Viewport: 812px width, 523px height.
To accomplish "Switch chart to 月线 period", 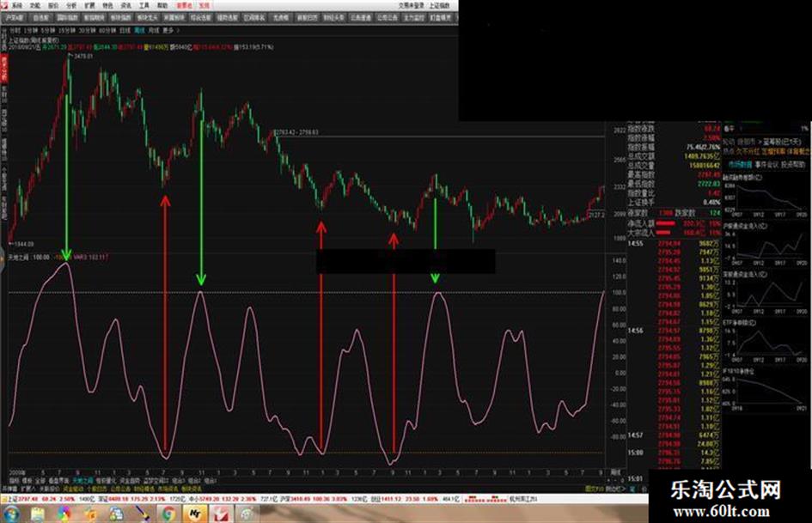I will click(154, 30).
